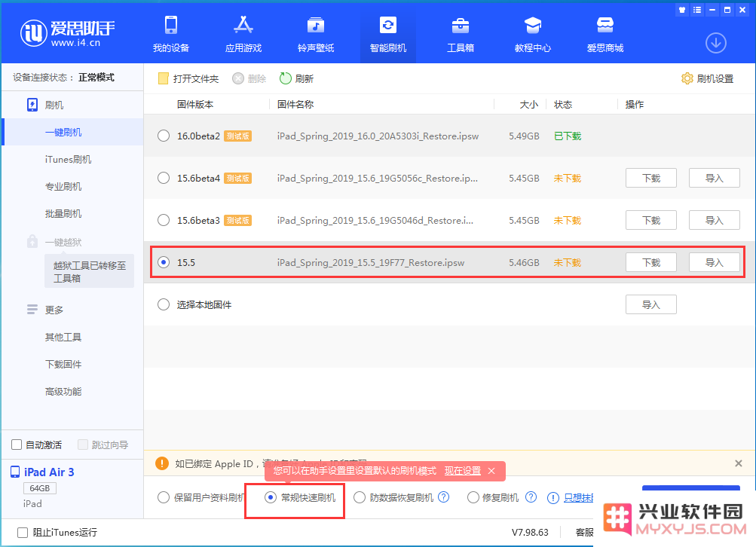
Task: Open the list menu icon in title bar
Action: tap(696, 10)
